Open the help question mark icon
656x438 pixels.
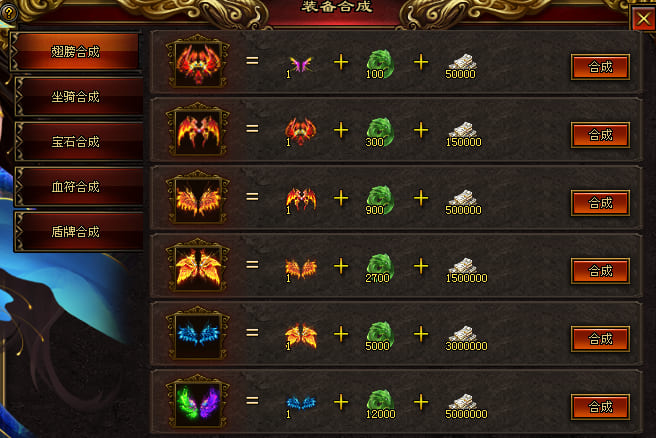click(9, 13)
